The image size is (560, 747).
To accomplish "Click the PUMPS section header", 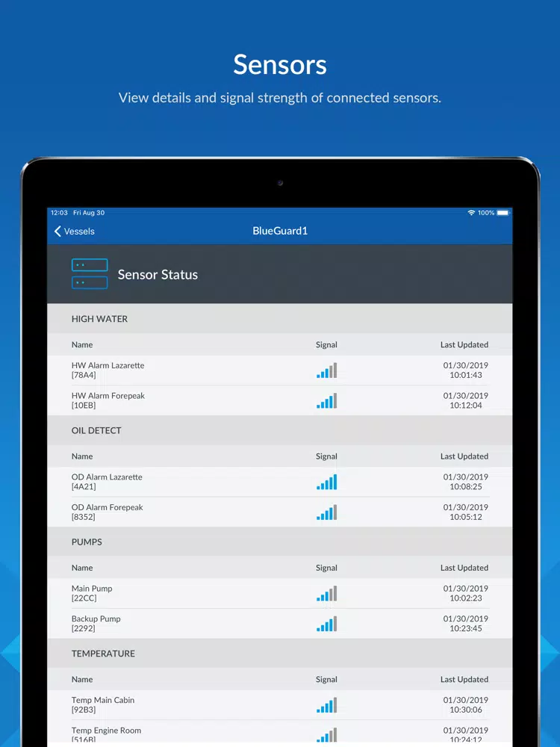I will (x=280, y=542).
